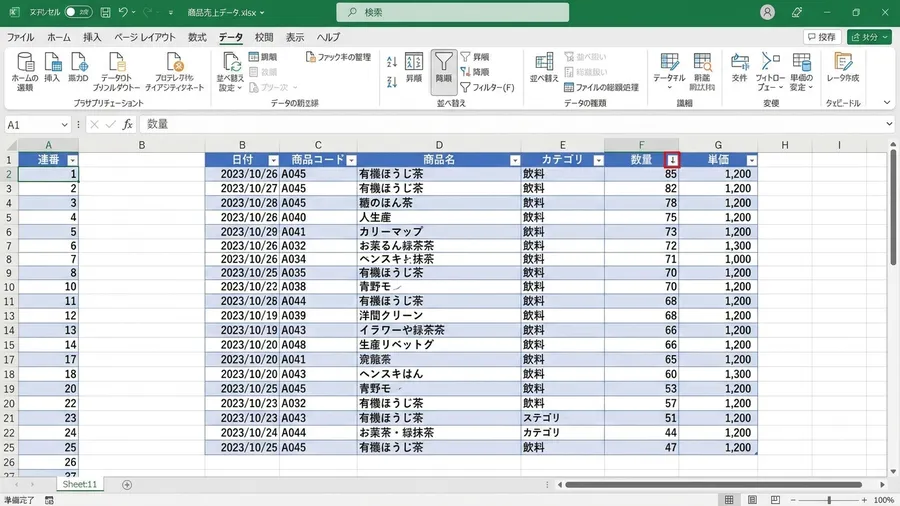Open the 商品コード column filter dropdown
Viewport: 900px width, 506px height.
351,160
